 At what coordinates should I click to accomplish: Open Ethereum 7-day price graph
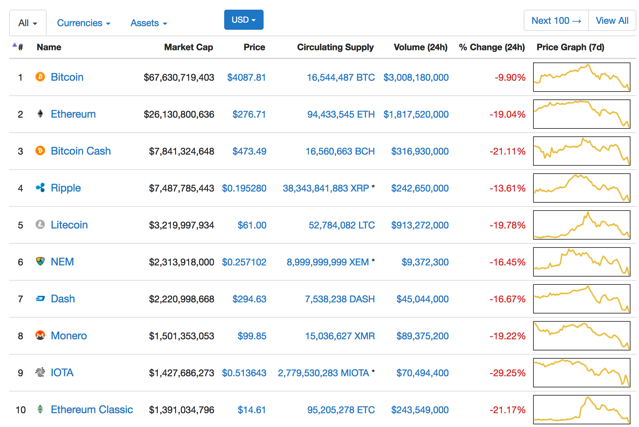(x=582, y=114)
